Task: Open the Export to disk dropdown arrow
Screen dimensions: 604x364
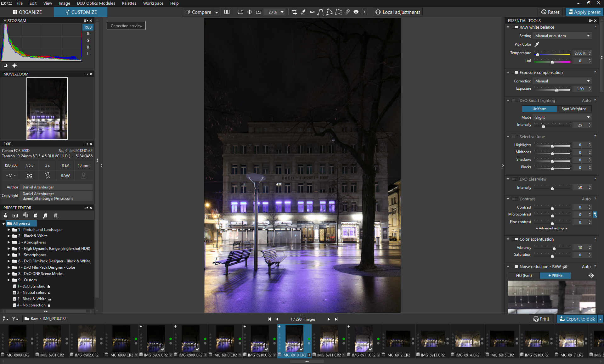Action: [x=600, y=319]
